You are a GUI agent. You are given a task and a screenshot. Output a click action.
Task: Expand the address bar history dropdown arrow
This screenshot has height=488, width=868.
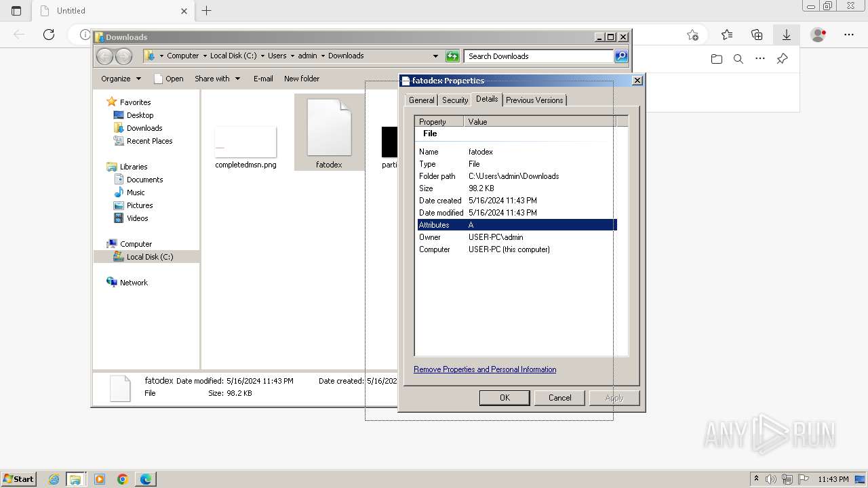point(435,56)
